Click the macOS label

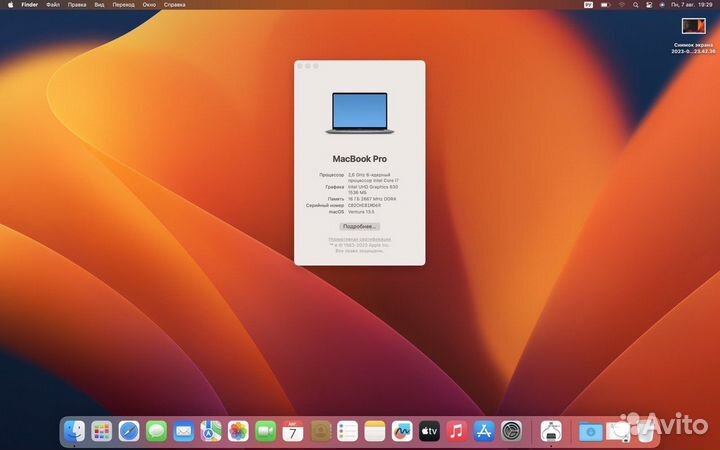337,212
